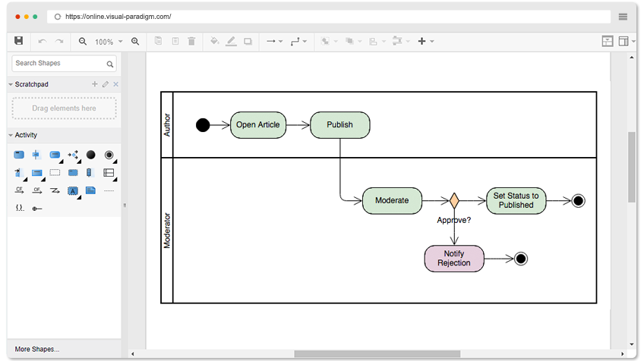
Task: Click the magnifier icon in Search Shapes
Action: pyautogui.click(x=109, y=64)
